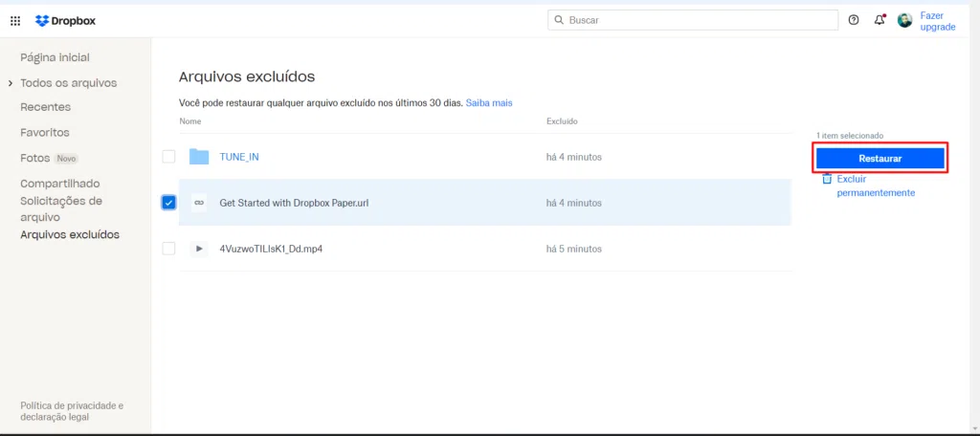Go to Página inicial
The width and height of the screenshot is (980, 436).
(x=55, y=57)
